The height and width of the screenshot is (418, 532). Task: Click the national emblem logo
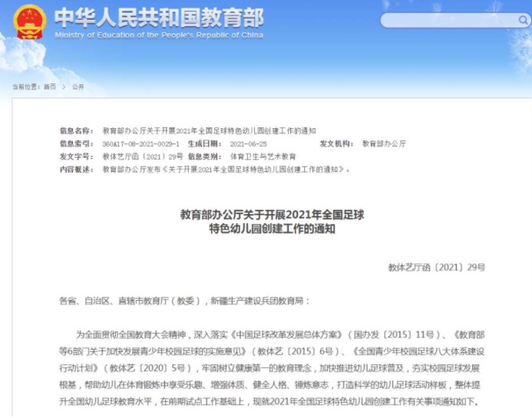coord(28,22)
